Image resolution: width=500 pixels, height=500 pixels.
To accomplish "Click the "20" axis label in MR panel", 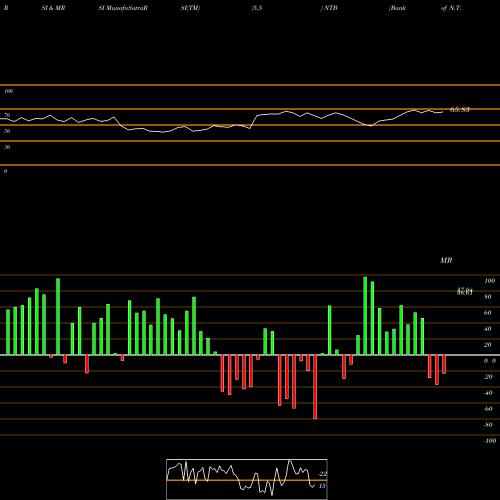I will [x=488, y=345].
